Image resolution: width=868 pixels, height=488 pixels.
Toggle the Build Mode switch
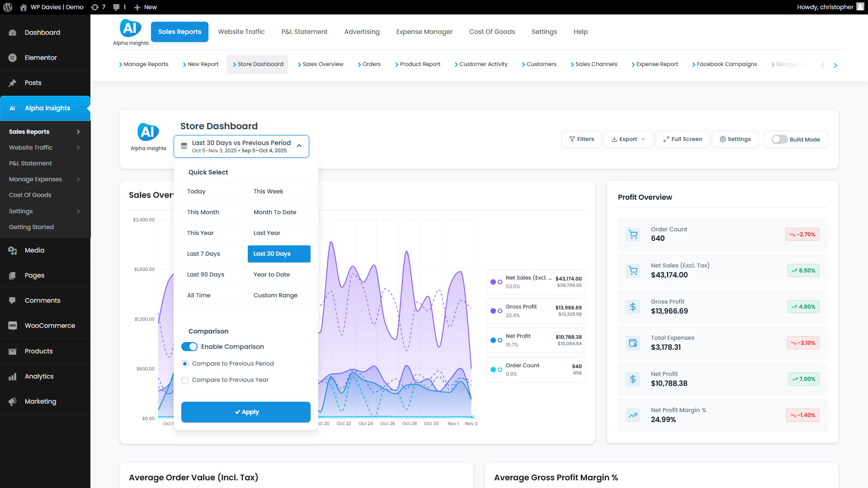(779, 140)
